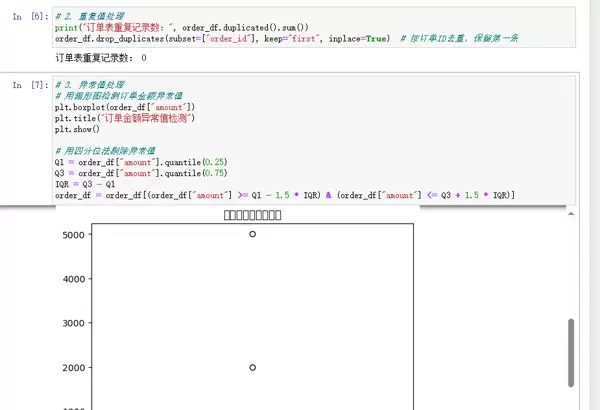Image resolution: width=600 pixels, height=410 pixels.
Task: Click the outlier point at 5000
Action: 252,234
